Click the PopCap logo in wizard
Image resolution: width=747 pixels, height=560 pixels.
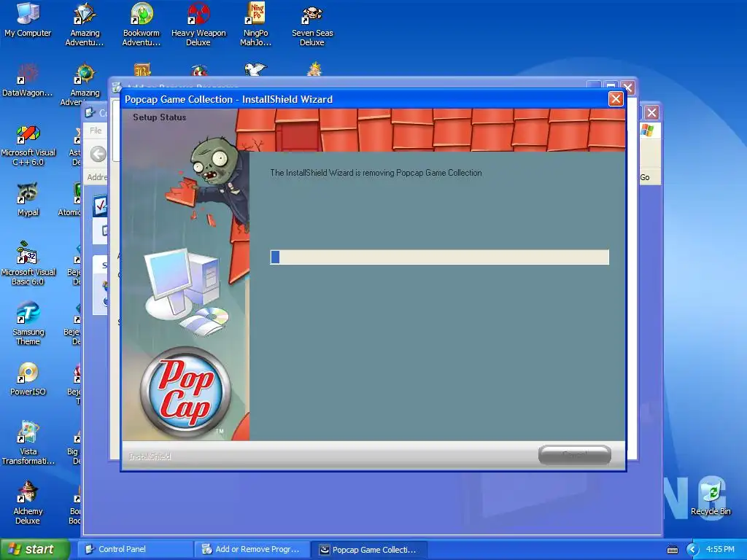185,392
